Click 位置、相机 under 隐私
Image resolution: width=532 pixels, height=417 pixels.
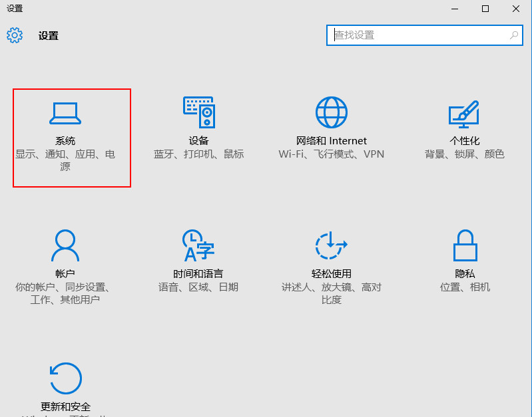(464, 287)
